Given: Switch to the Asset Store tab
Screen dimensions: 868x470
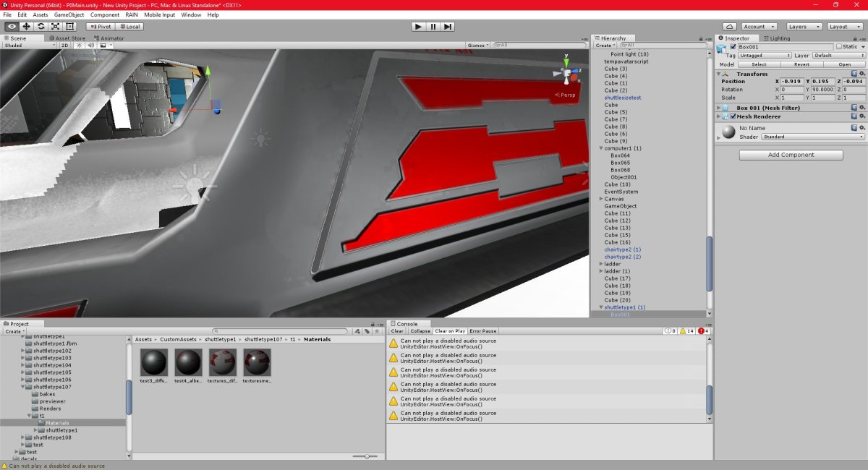Looking at the screenshot, I should pyautogui.click(x=67, y=38).
